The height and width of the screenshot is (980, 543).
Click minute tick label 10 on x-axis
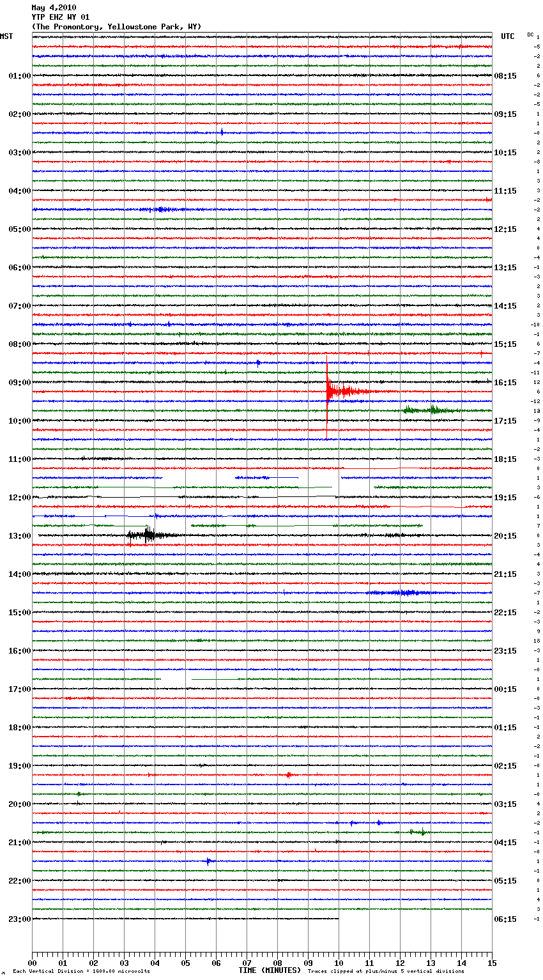click(x=339, y=963)
